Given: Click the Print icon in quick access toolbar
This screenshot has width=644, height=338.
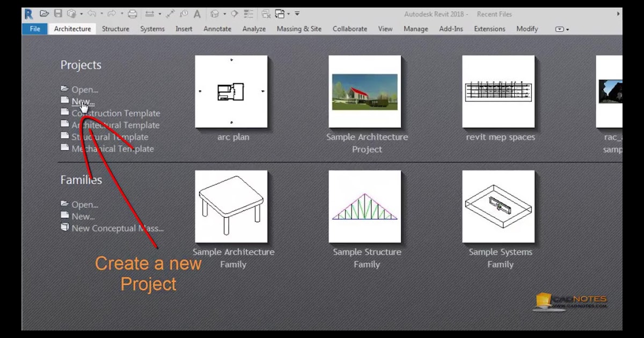Looking at the screenshot, I should (x=133, y=14).
